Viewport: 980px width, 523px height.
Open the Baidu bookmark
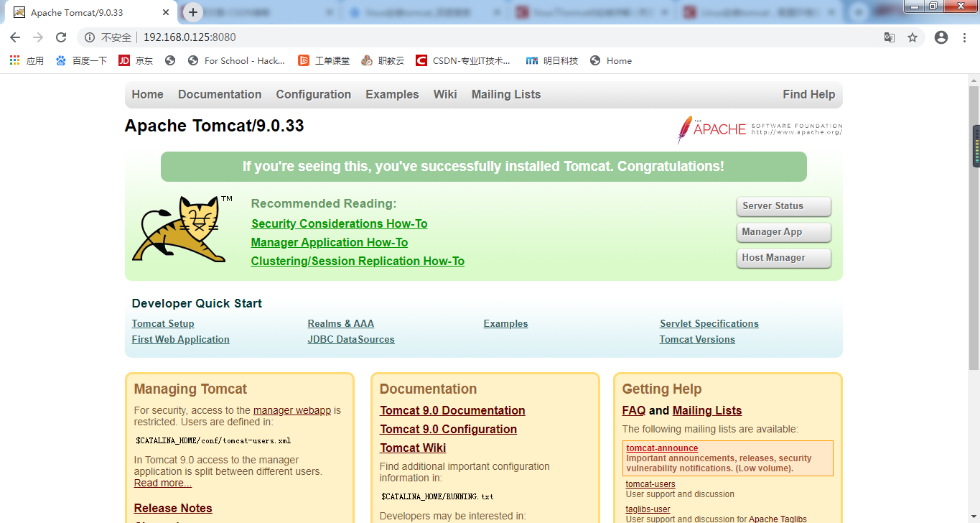(x=81, y=60)
